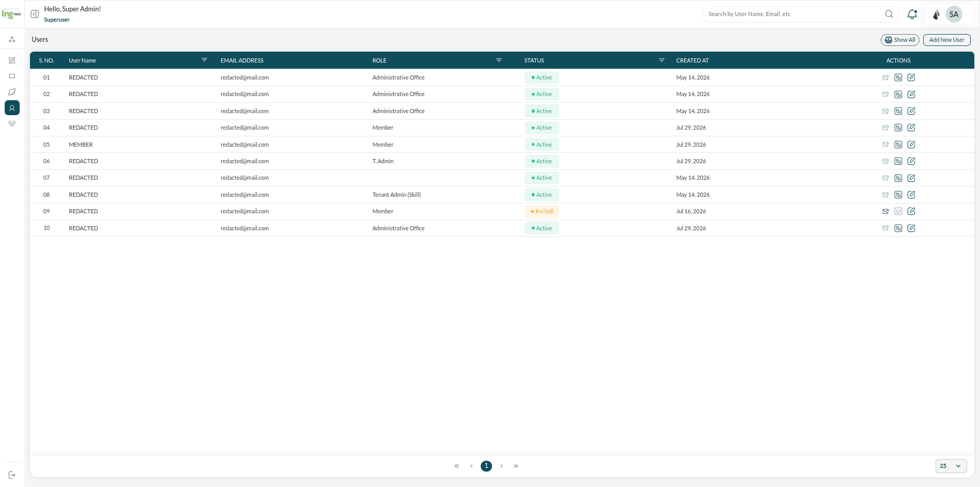The width and height of the screenshot is (980, 487).
Task: Resend invitation email for row 09
Action: [x=885, y=211]
